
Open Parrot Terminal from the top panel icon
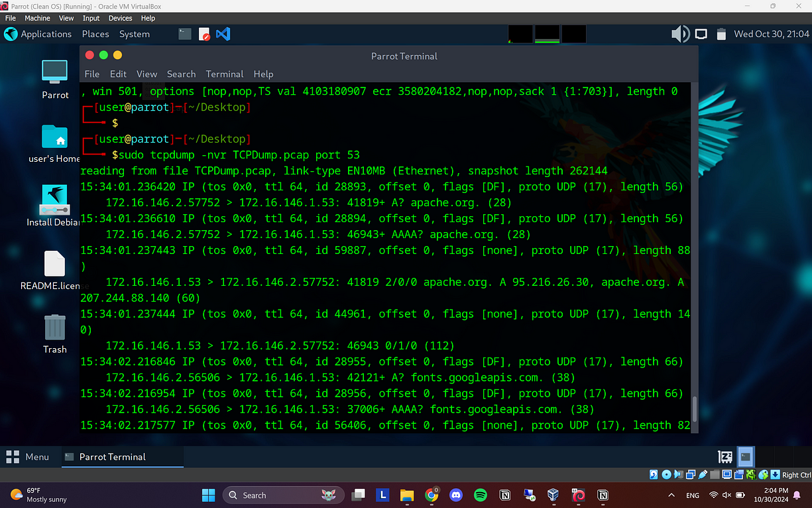(184, 34)
